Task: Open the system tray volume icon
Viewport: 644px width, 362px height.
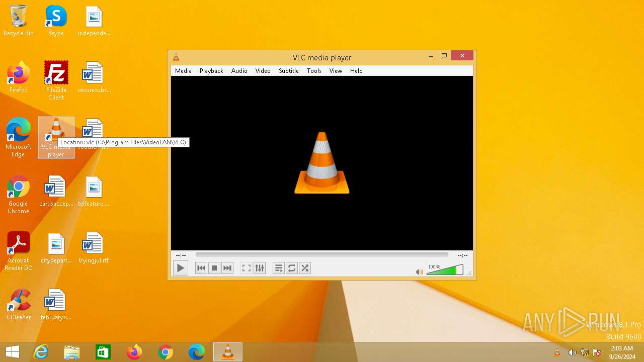Action: [572, 352]
